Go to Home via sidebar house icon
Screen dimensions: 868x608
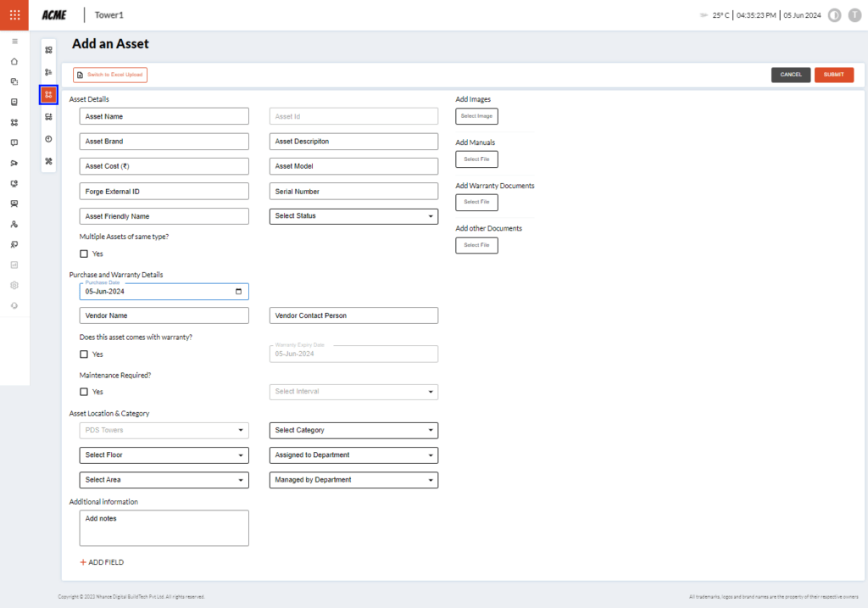click(x=14, y=61)
